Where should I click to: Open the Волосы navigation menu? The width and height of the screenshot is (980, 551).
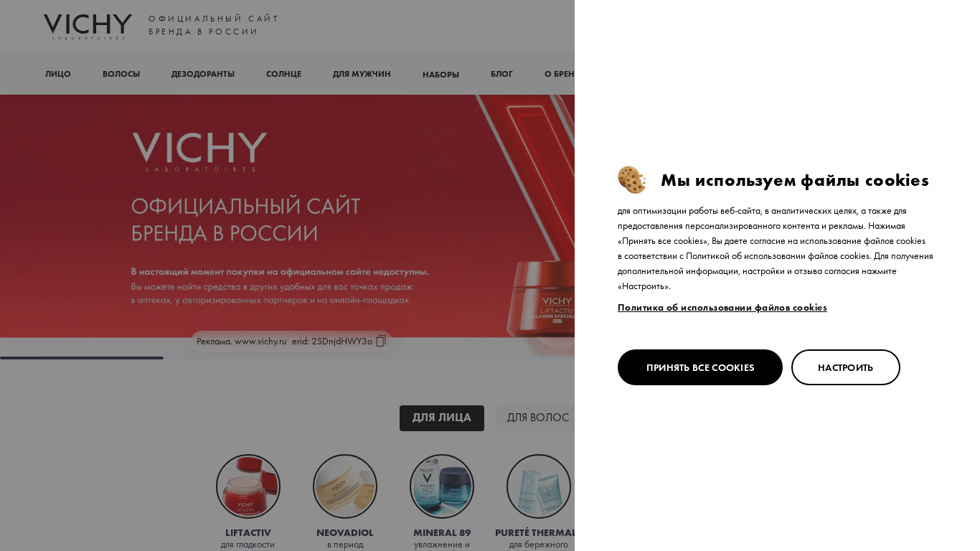(121, 74)
